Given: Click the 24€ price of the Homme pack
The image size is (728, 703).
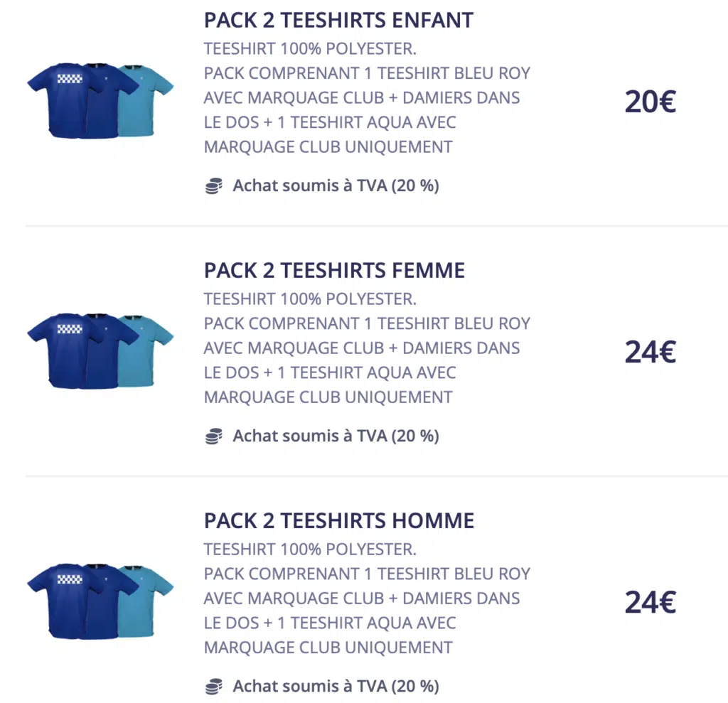Looking at the screenshot, I should point(650,603).
